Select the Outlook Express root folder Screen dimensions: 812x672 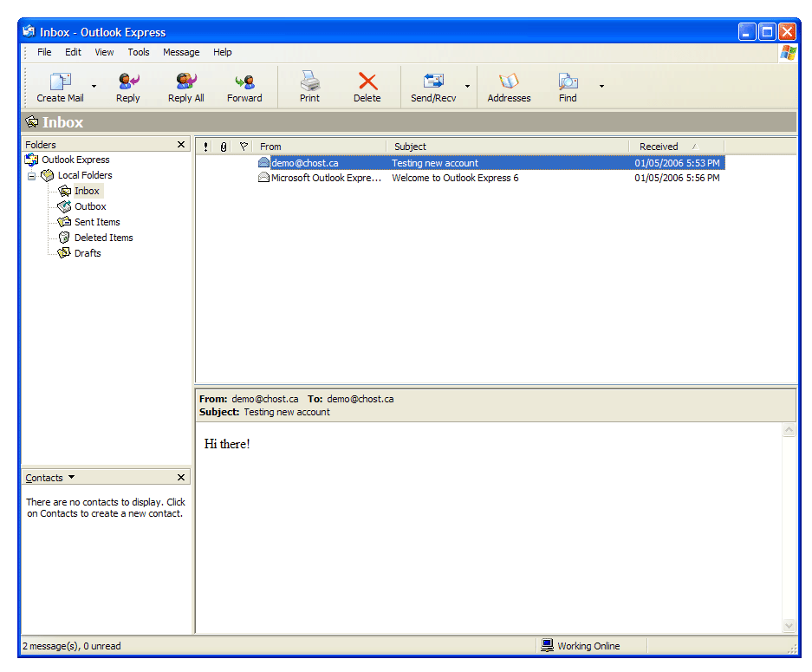[x=75, y=160]
